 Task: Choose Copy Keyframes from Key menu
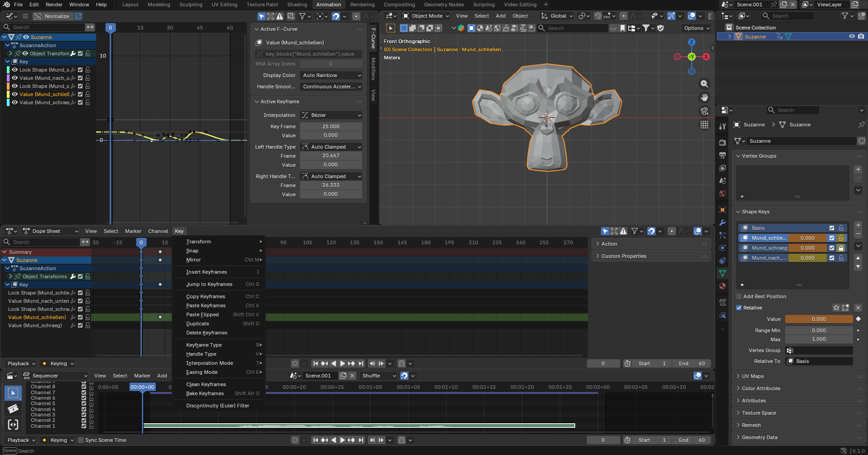pyautogui.click(x=218, y=296)
